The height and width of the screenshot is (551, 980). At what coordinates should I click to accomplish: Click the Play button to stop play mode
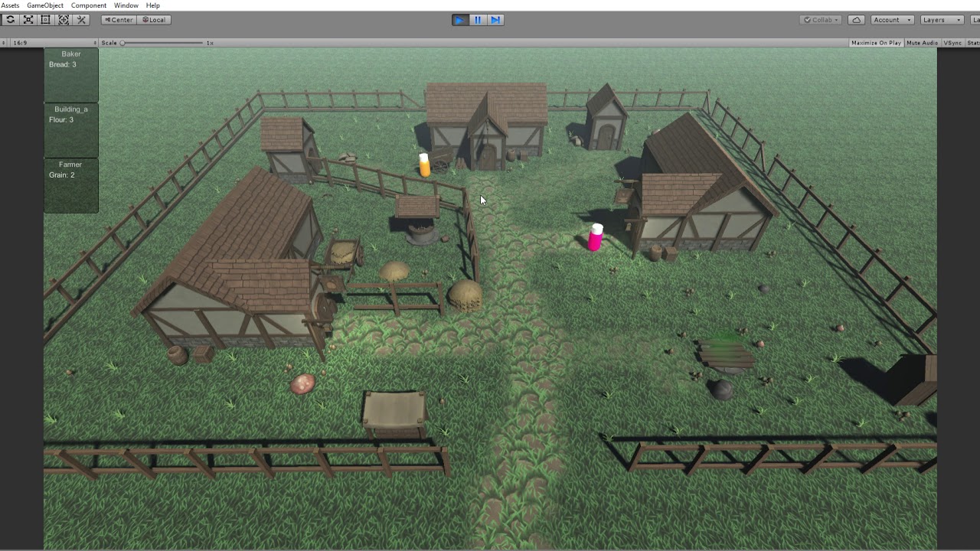(x=459, y=20)
